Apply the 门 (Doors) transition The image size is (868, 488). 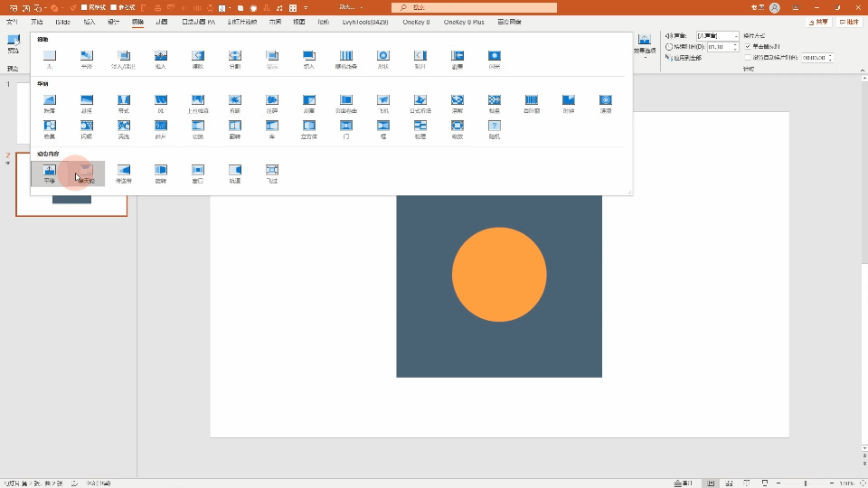pos(346,129)
